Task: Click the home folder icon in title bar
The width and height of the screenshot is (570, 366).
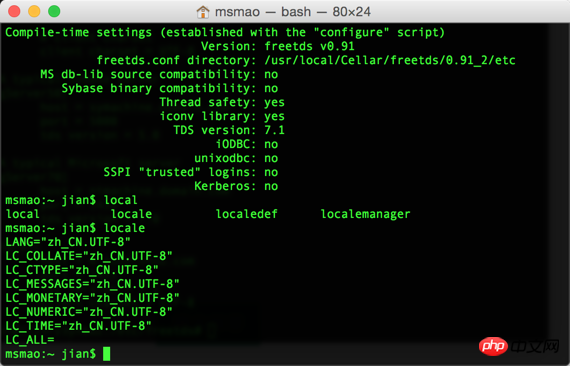Action: (x=203, y=12)
